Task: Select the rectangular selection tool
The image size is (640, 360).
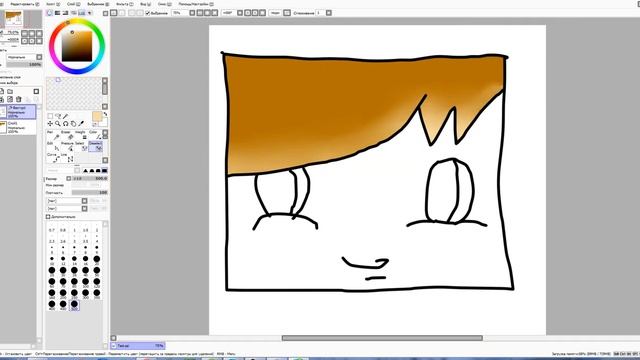Action: point(50,116)
